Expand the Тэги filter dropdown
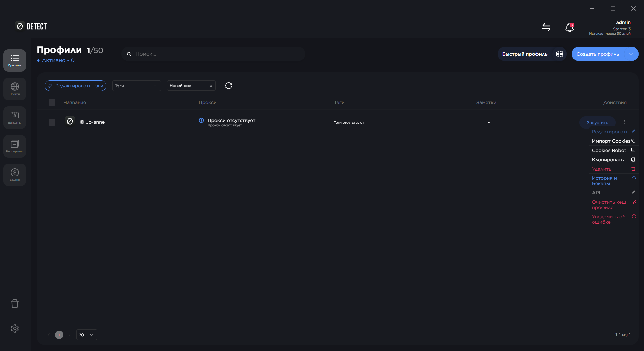This screenshot has width=644, height=351. coord(136,86)
